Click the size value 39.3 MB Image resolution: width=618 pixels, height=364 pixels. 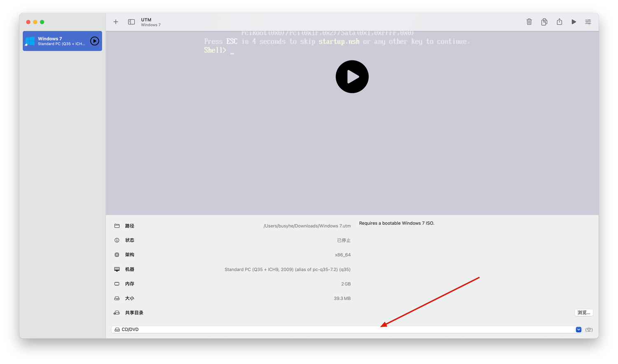tap(342, 298)
